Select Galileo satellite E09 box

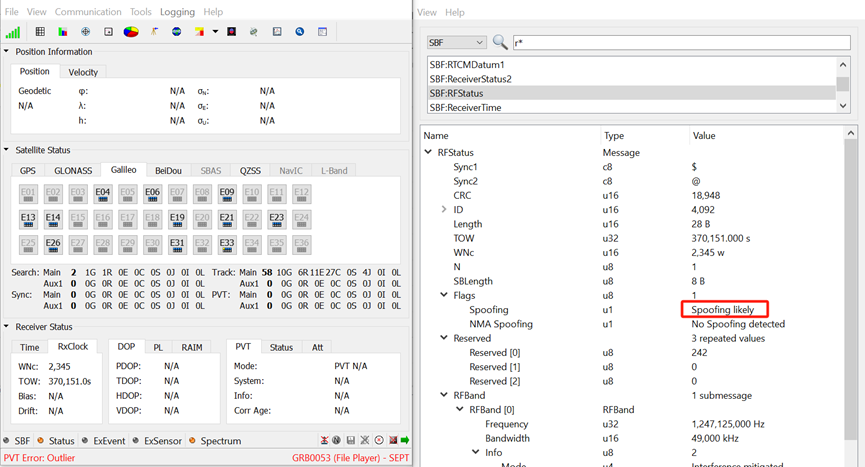point(227,194)
